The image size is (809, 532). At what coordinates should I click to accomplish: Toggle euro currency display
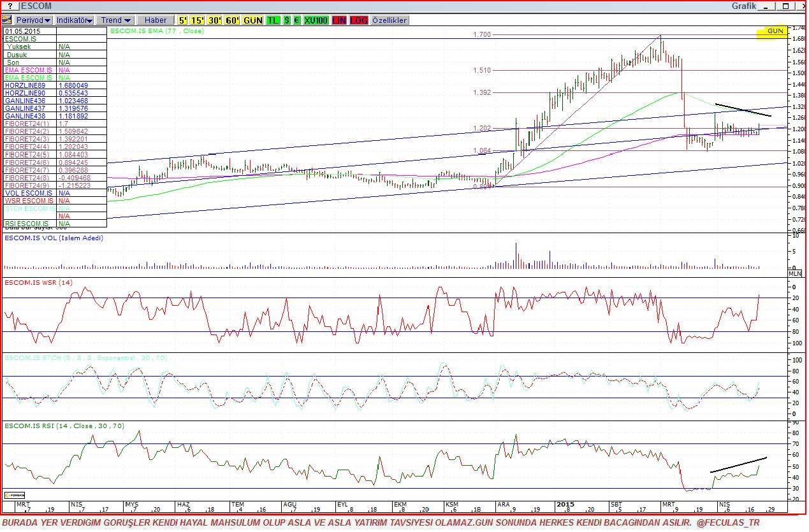pyautogui.click(x=296, y=20)
